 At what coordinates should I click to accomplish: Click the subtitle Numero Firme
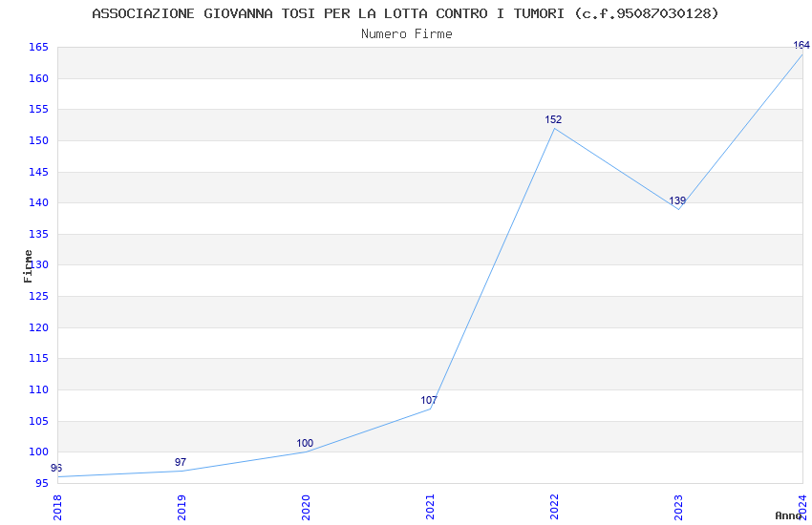407,34
